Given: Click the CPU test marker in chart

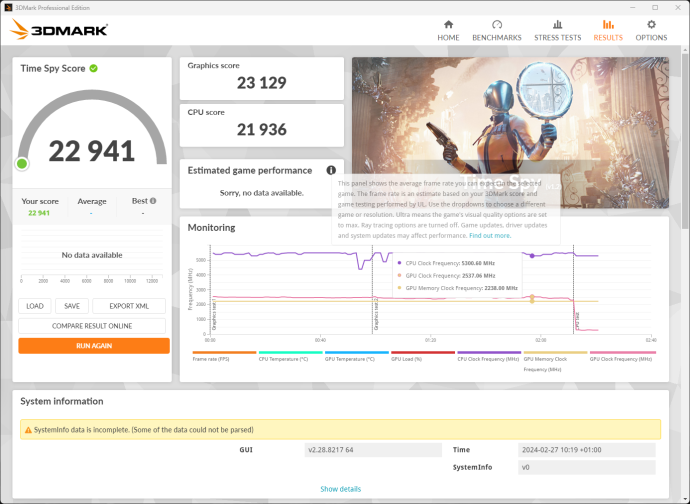Looking at the screenshot, I should pyautogui.click(x=577, y=321).
